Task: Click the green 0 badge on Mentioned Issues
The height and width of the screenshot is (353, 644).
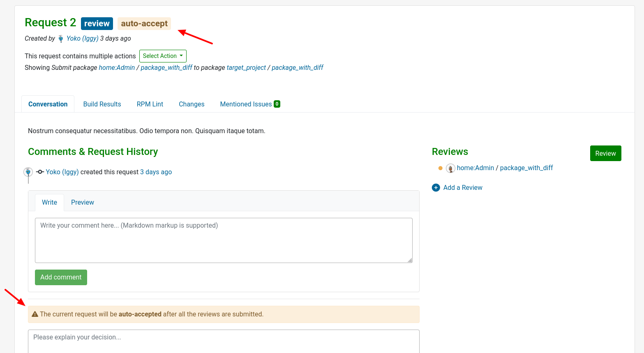Action: (276, 104)
